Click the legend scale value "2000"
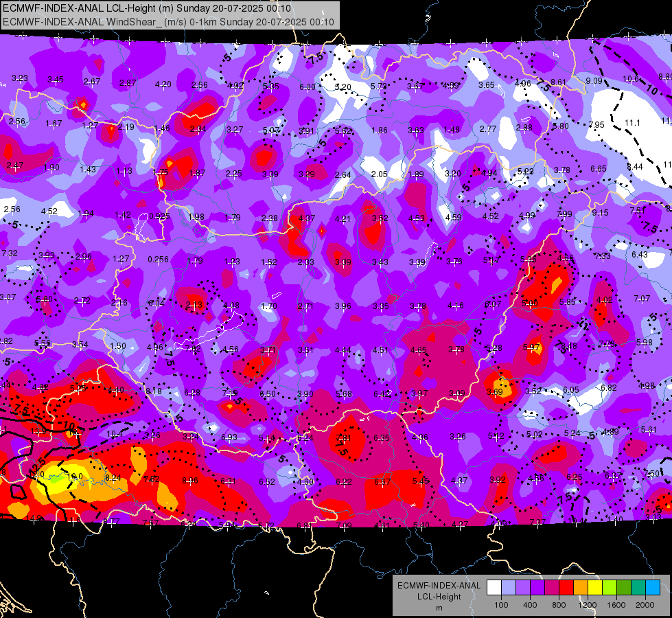Image resolution: width=672 pixels, height=618 pixels. pyautogui.click(x=645, y=605)
